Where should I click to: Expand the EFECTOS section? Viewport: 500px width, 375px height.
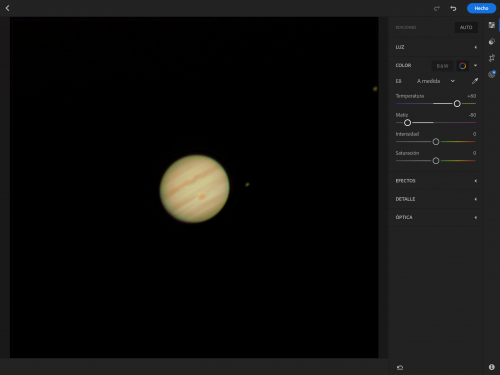tap(436, 181)
